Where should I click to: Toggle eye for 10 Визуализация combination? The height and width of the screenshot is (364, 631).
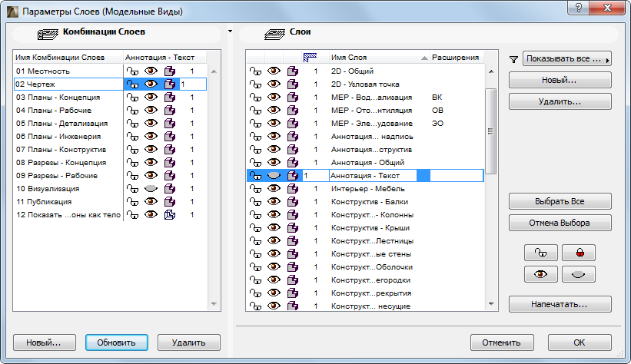point(151,189)
